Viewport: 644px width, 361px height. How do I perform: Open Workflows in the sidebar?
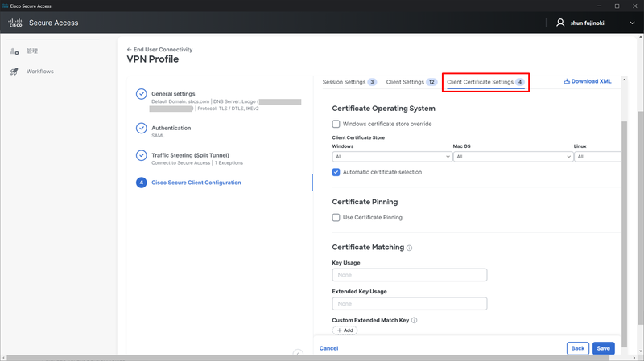click(x=39, y=72)
